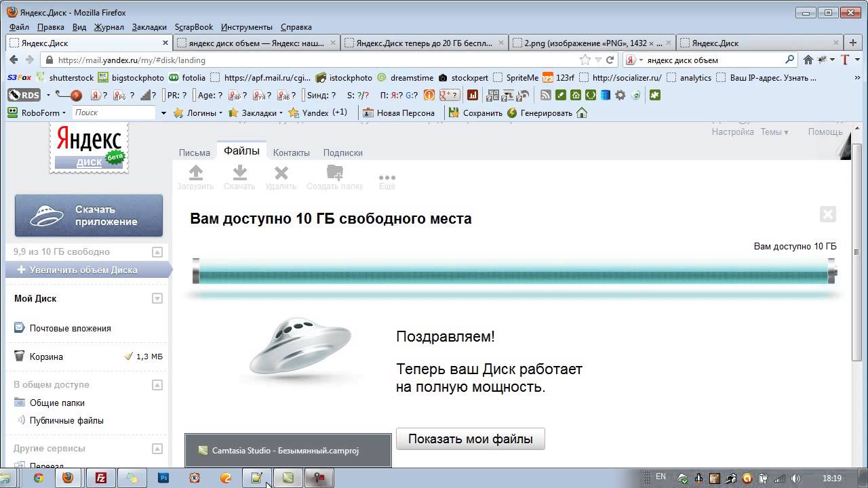Click the disk capacity progress bar
This screenshot has height=488, width=868.
point(515,272)
